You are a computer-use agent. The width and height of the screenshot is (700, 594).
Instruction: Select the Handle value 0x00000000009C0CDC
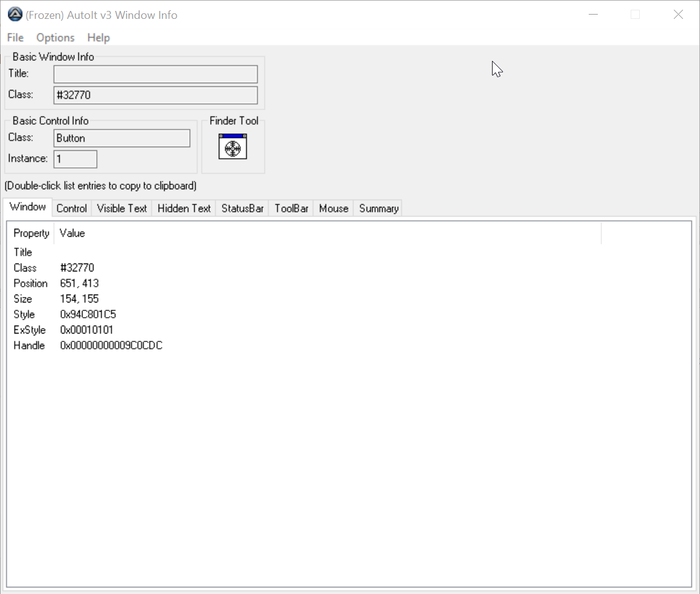[x=111, y=346]
